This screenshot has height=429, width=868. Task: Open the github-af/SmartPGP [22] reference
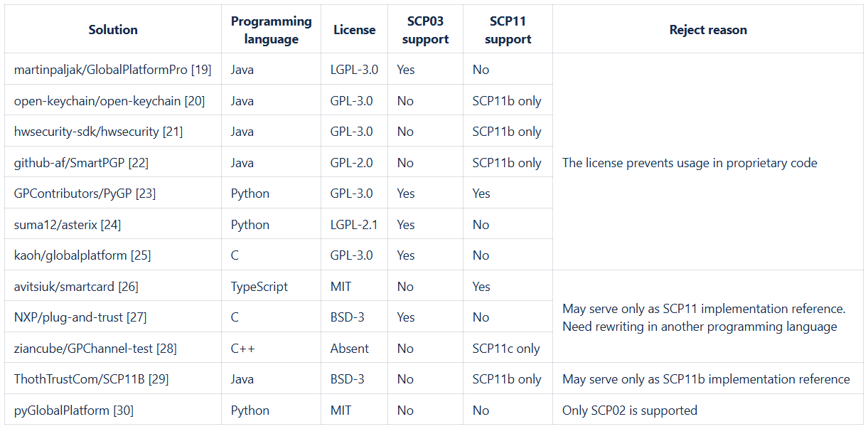click(x=81, y=163)
